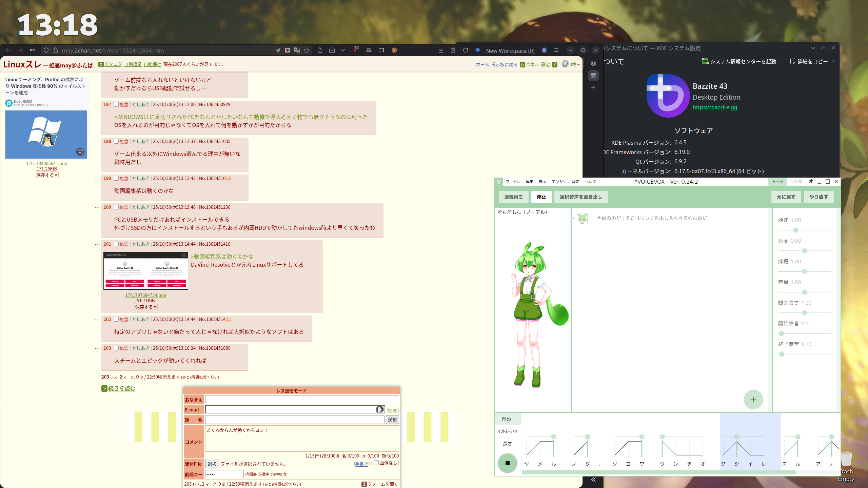Bookmark page with the star icon

[x=307, y=50]
